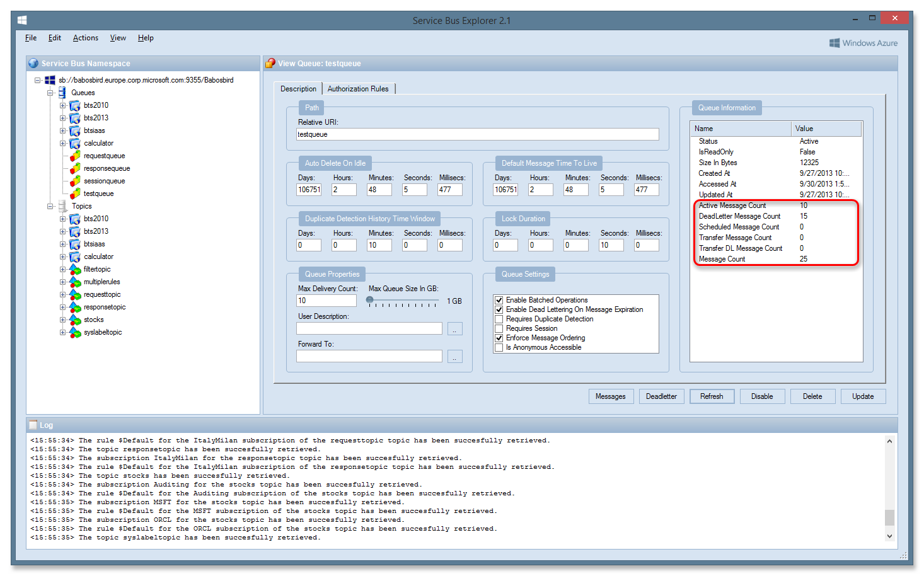924x576 pixels.
Task: Open the File menu
Action: (31, 38)
